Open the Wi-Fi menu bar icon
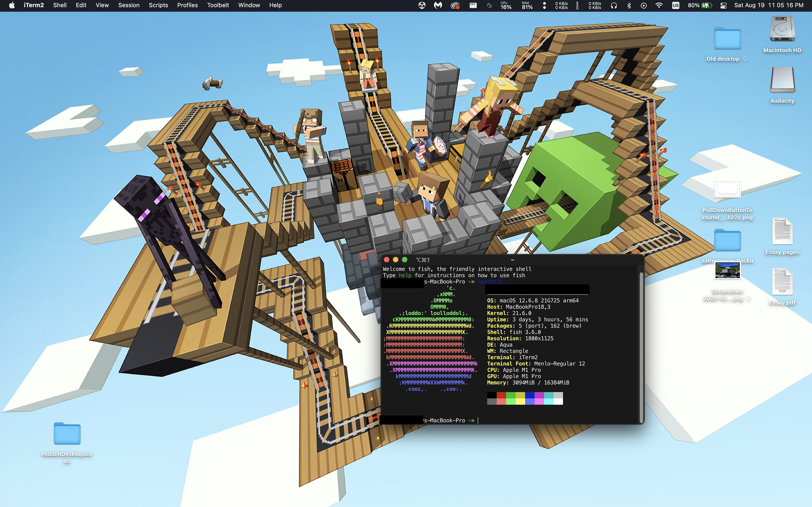This screenshot has height=507, width=812. [x=659, y=5]
